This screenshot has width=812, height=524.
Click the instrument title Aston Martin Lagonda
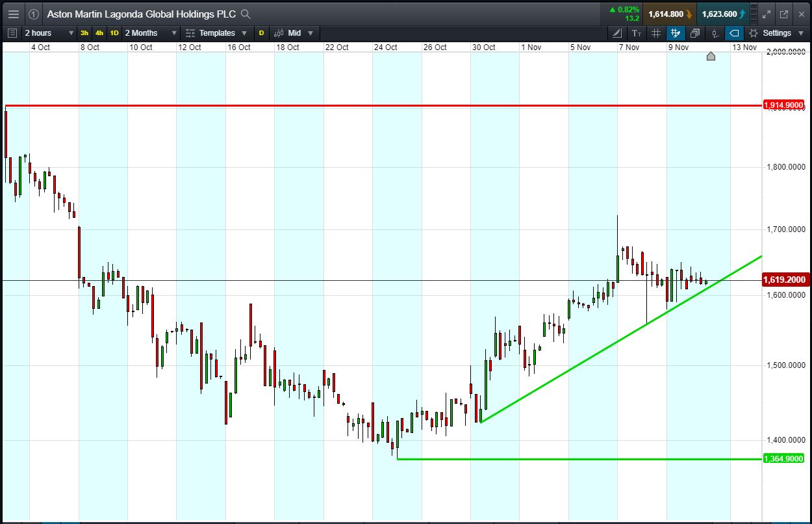pyautogui.click(x=141, y=14)
